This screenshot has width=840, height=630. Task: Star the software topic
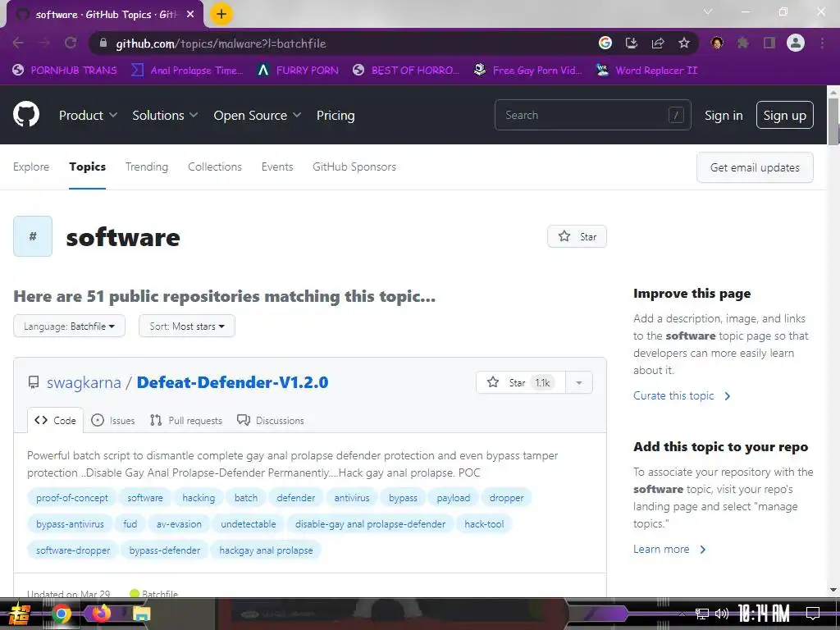tap(577, 236)
